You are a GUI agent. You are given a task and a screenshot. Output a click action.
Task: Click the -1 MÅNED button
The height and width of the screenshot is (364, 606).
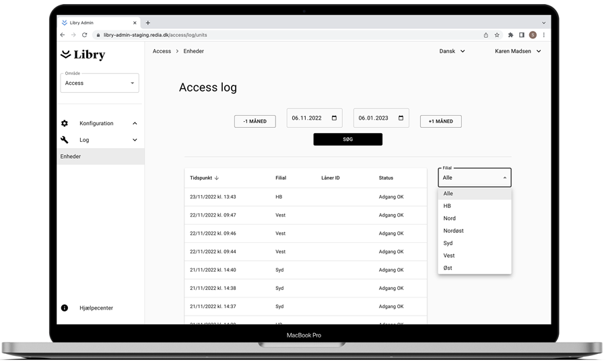click(x=255, y=122)
